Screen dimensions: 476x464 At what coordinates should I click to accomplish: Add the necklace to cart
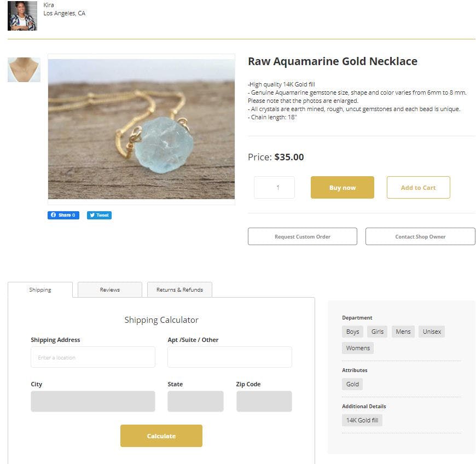click(x=418, y=188)
